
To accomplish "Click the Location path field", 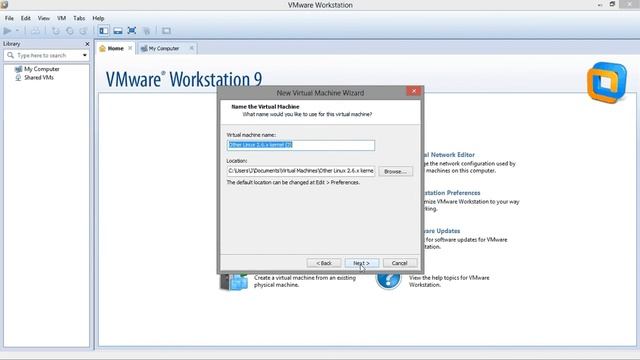I will point(301,171).
